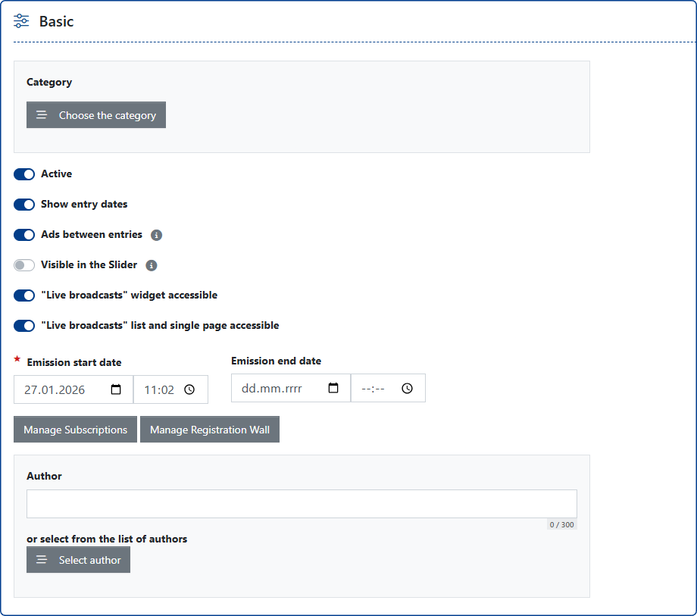Turn off Ads between entries toggle
This screenshot has width=697, height=616.
click(24, 235)
